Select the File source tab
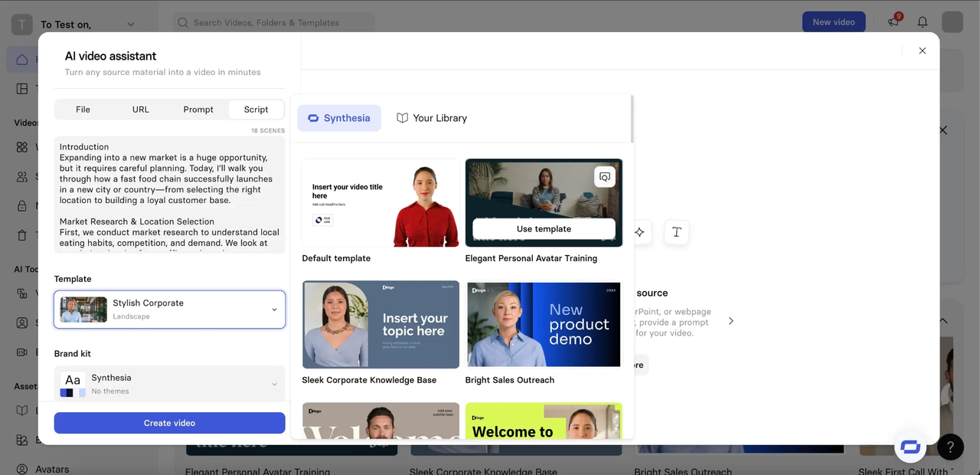 [83, 110]
